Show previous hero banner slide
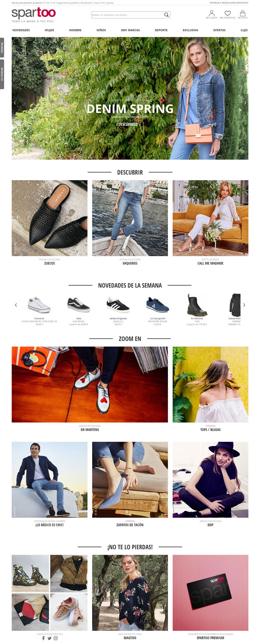The width and height of the screenshot is (260, 644). click(x=15, y=103)
